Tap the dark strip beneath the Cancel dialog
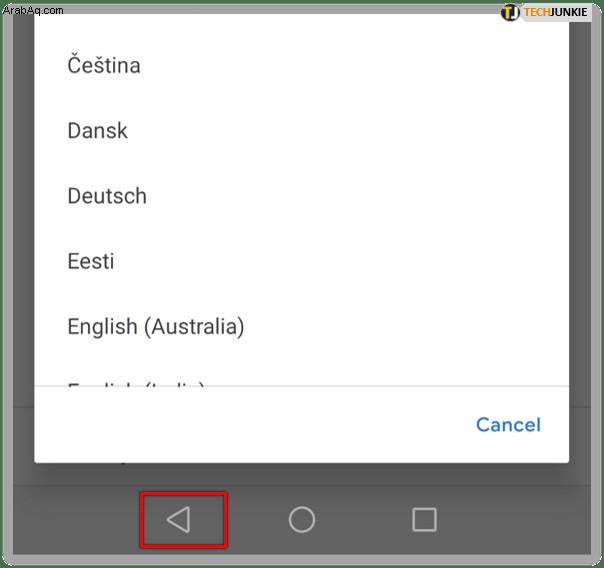Viewport: 604px width, 568px height. coord(302,474)
